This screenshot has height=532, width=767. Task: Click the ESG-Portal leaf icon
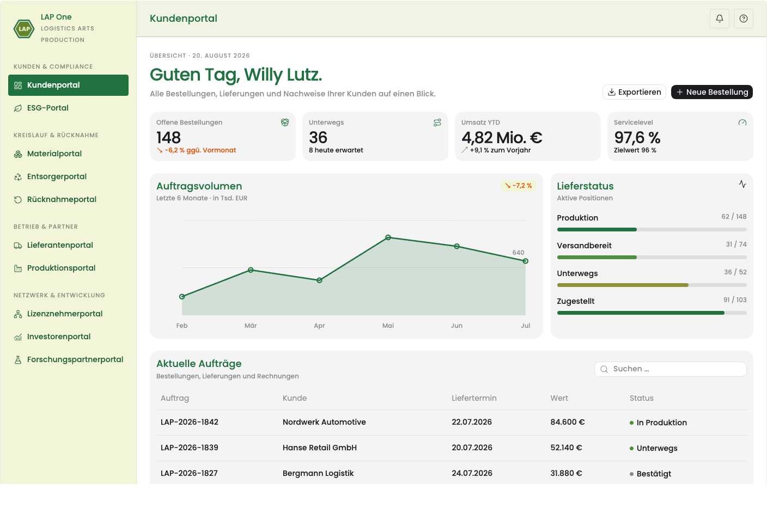pos(18,108)
